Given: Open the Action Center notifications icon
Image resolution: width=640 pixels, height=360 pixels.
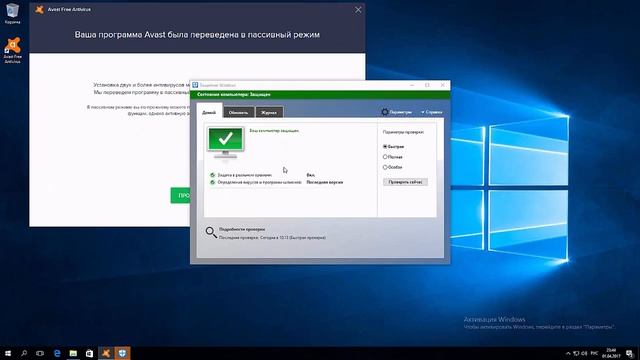Looking at the screenshot, I should [630, 353].
